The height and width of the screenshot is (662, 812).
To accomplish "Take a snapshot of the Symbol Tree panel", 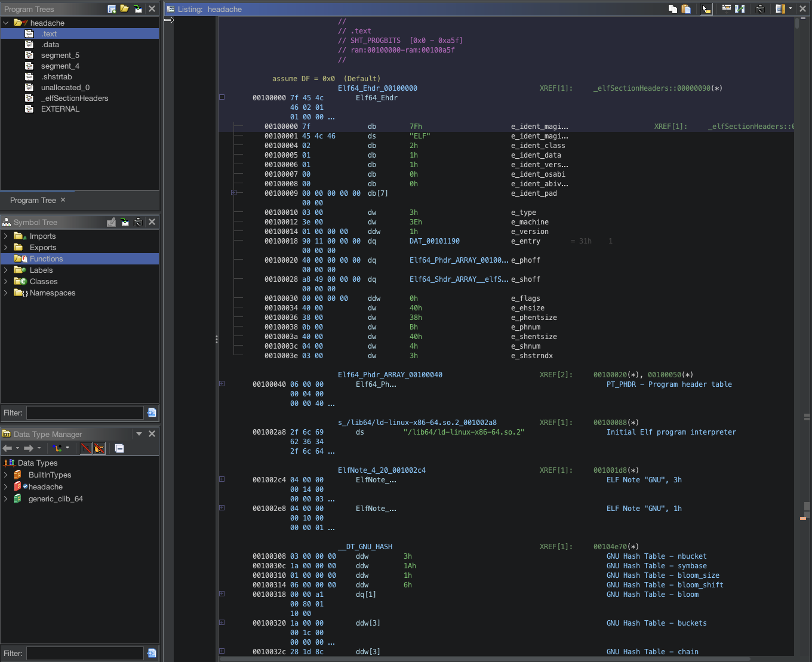I will [x=138, y=222].
